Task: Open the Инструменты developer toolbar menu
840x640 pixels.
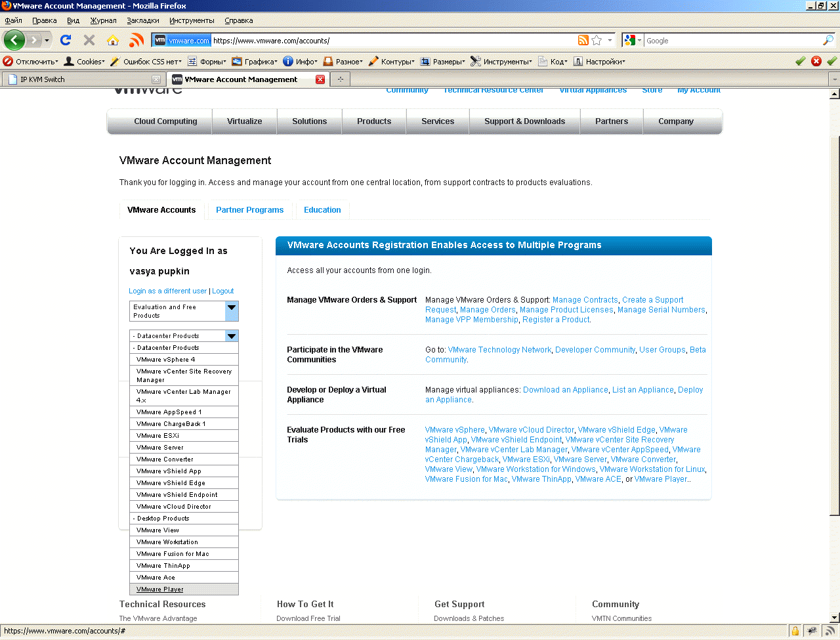Action: click(x=501, y=61)
